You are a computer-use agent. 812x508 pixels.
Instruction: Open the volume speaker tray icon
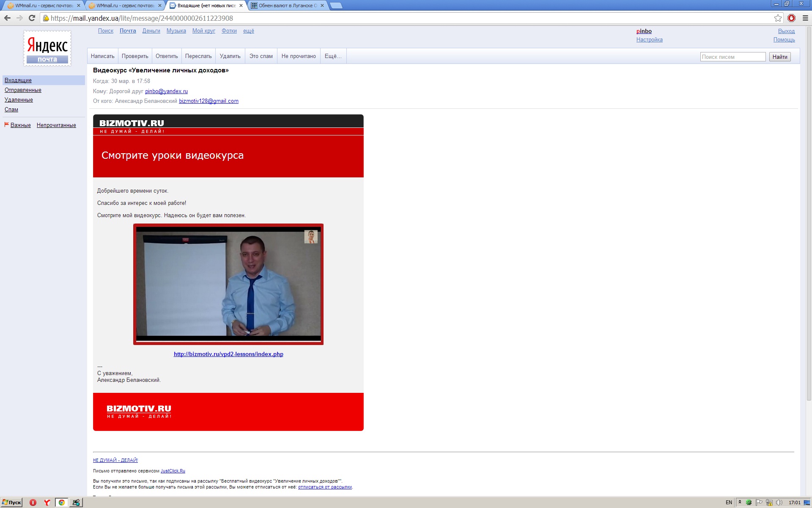pos(779,502)
